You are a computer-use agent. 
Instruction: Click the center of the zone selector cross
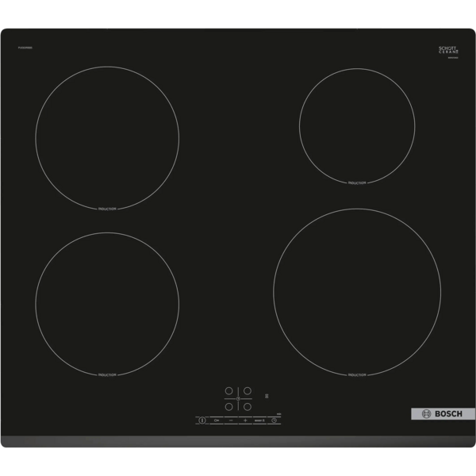237,399
